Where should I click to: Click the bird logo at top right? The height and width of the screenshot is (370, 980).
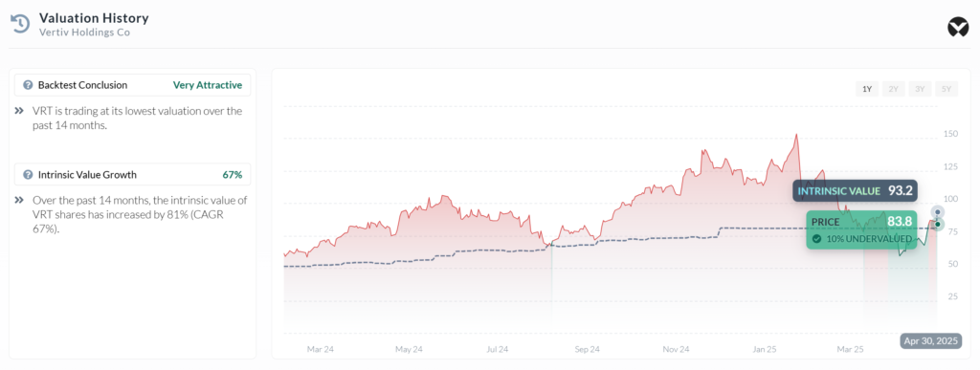[957, 27]
